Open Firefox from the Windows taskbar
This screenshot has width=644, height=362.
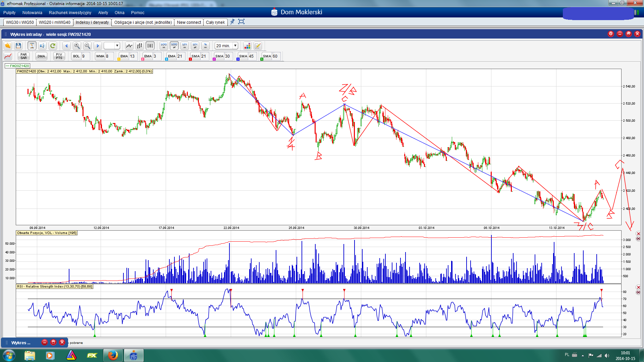tap(113, 355)
